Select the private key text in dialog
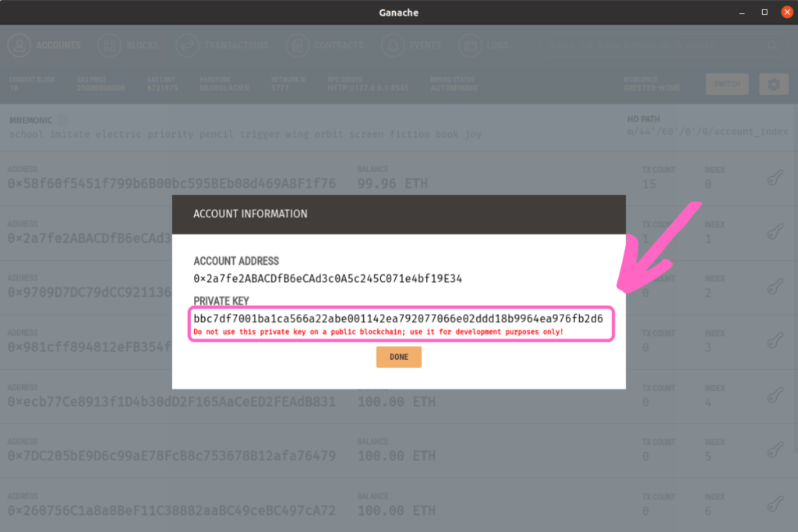The height and width of the screenshot is (532, 798). point(398,319)
